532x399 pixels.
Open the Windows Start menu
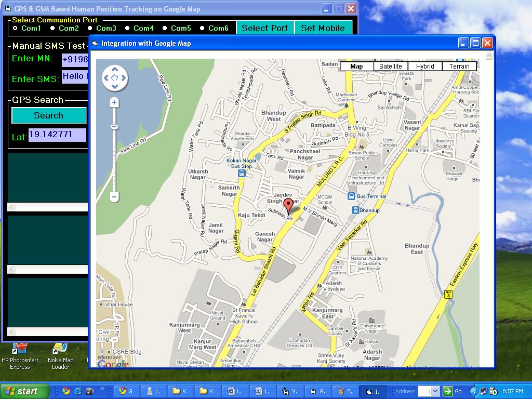point(25,391)
